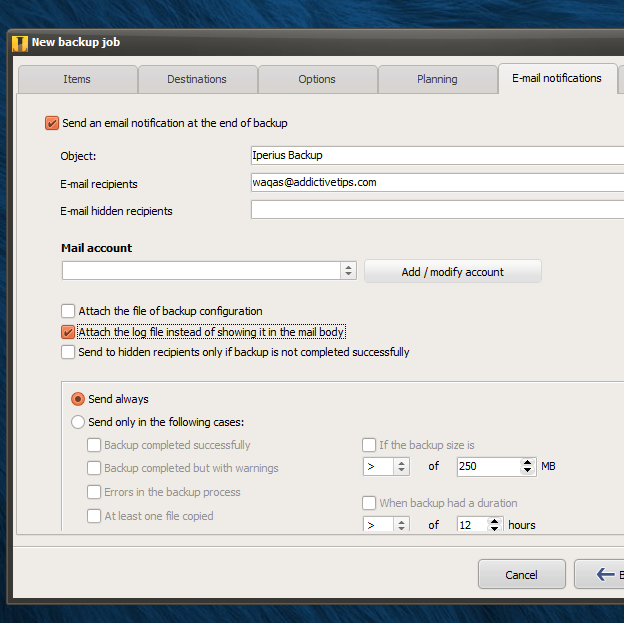Check At least one file copied
Viewport: 624px width, 623px height.
(94, 516)
